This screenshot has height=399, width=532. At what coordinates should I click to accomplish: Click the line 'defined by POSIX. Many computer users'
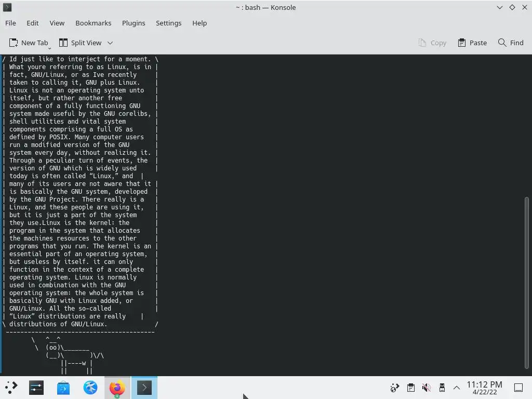(x=76, y=137)
